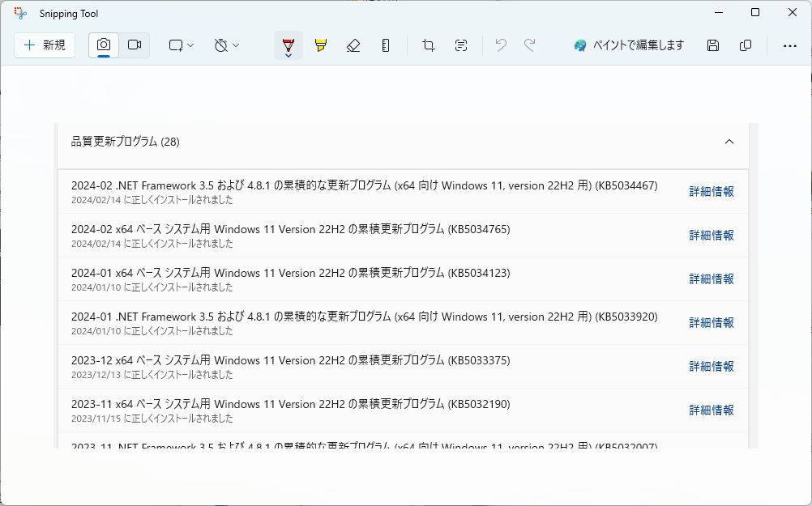Click the redo arrow

pos(529,45)
